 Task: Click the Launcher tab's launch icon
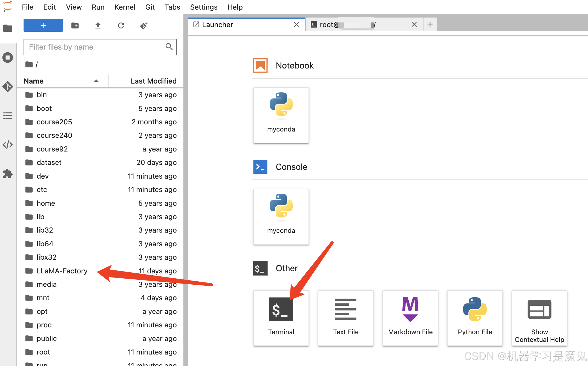[x=196, y=25]
